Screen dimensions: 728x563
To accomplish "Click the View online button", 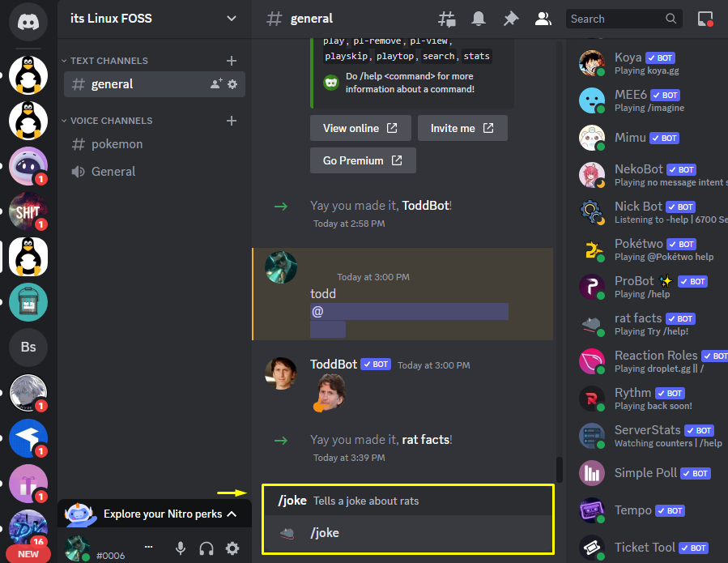I will coord(360,128).
